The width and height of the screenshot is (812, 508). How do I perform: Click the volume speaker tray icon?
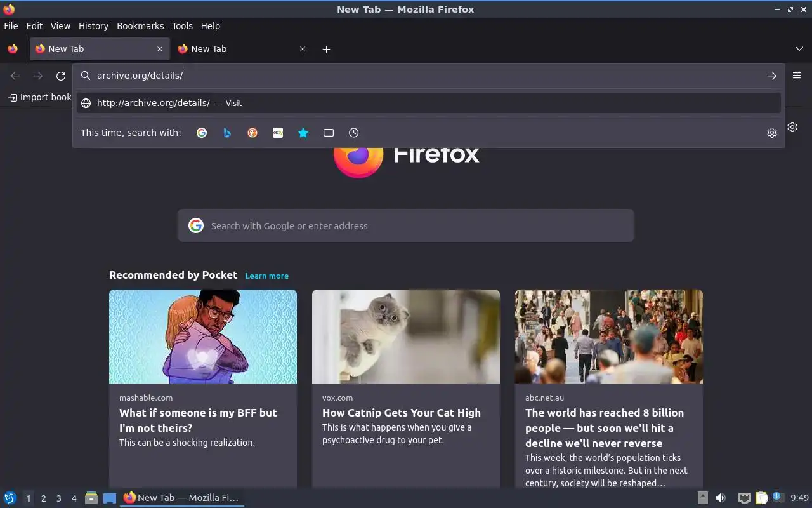pyautogui.click(x=721, y=498)
